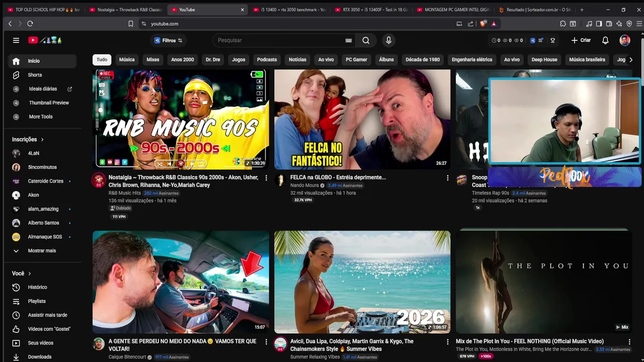This screenshot has width=644, height=362.
Task: Open Leo AI sparkle icon
Action: (619, 24)
